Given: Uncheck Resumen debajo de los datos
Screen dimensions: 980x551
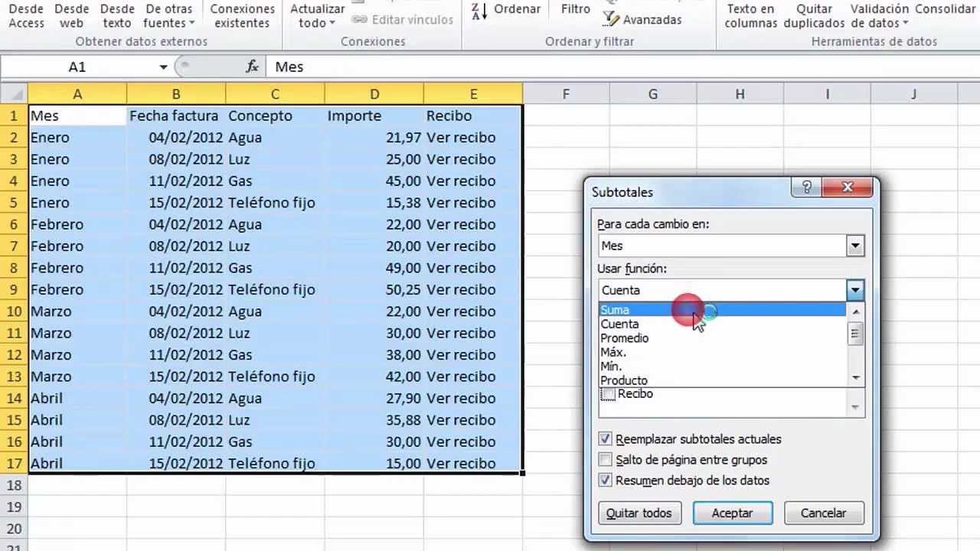Looking at the screenshot, I should tap(605, 481).
